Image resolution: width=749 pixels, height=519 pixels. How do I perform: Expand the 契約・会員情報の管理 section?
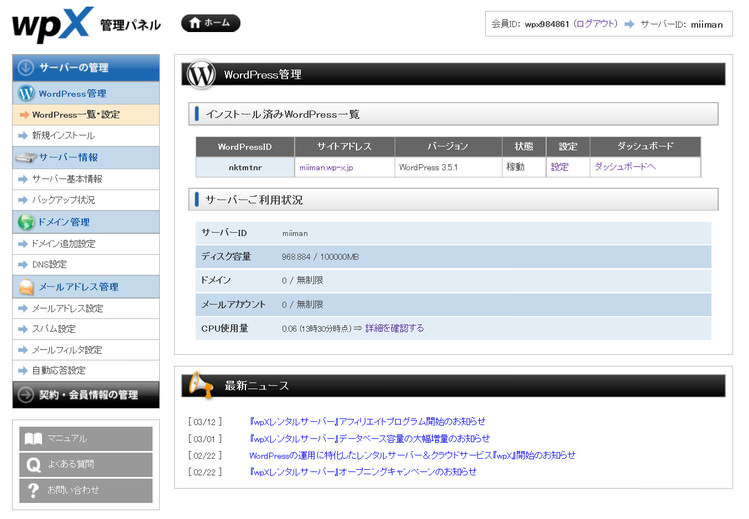click(86, 394)
